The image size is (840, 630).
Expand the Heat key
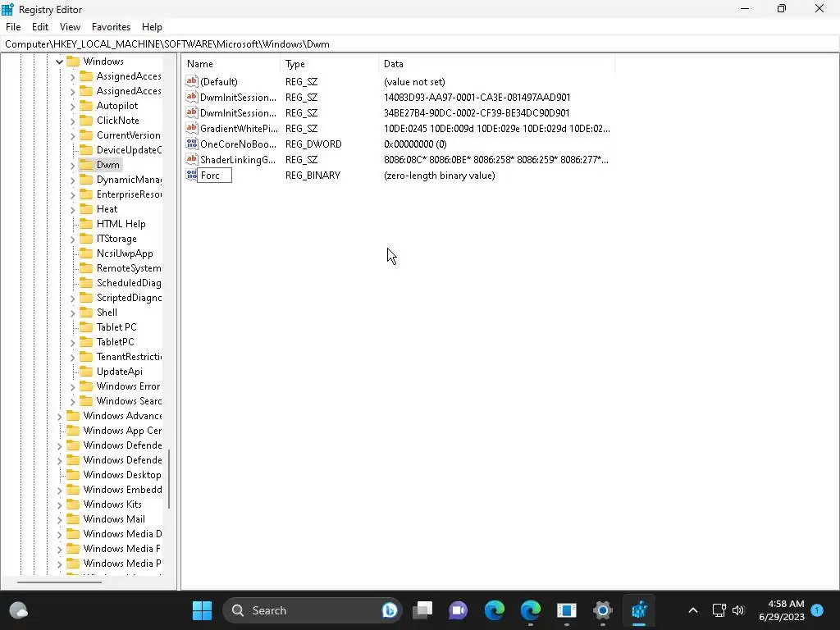click(x=73, y=209)
